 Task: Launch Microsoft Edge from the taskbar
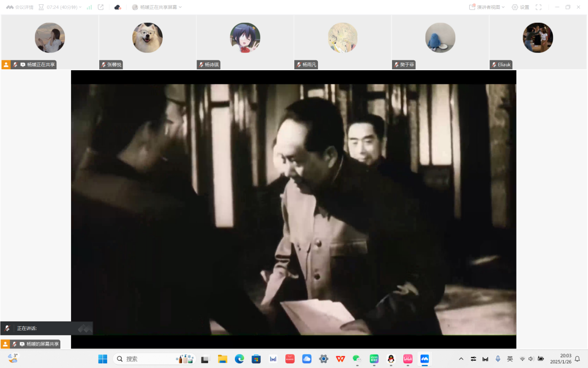coord(239,359)
